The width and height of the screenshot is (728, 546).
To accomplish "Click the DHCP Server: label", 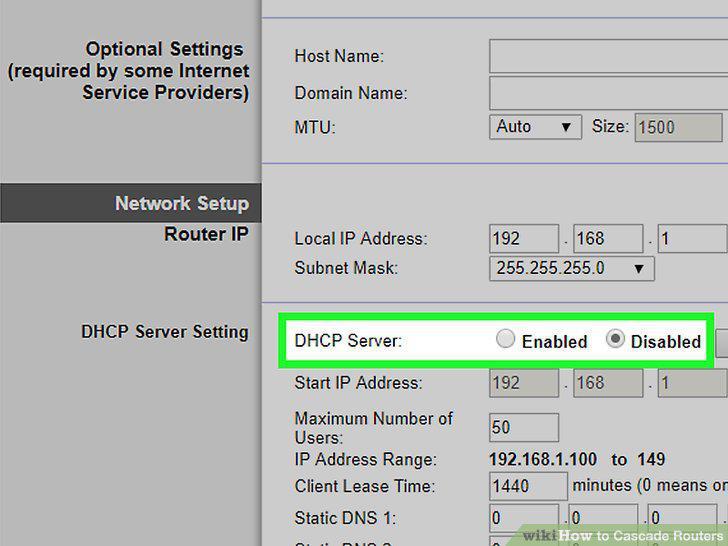I will click(348, 340).
